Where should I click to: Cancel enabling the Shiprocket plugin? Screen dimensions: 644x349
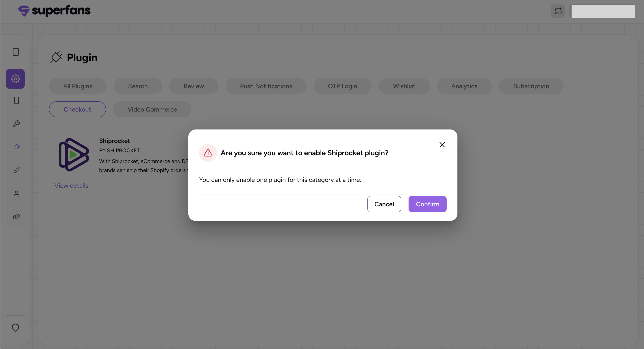pyautogui.click(x=384, y=204)
